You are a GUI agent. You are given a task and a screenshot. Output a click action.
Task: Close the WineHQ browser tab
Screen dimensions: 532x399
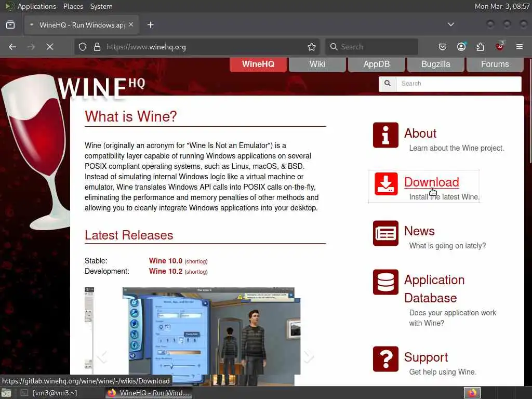(x=131, y=24)
